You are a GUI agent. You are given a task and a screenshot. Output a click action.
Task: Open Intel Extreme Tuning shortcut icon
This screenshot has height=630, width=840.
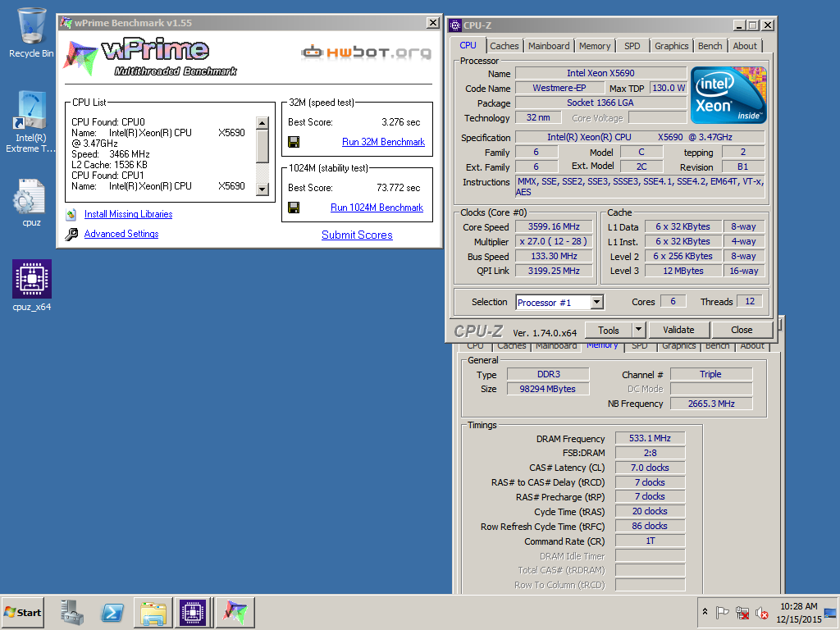click(32, 110)
